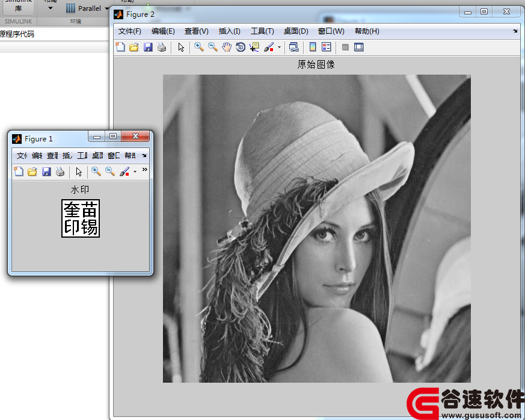Expand Figure 1 toolbar overflow chevron
Image resolution: width=525 pixels, height=420 pixels.
pos(145,170)
